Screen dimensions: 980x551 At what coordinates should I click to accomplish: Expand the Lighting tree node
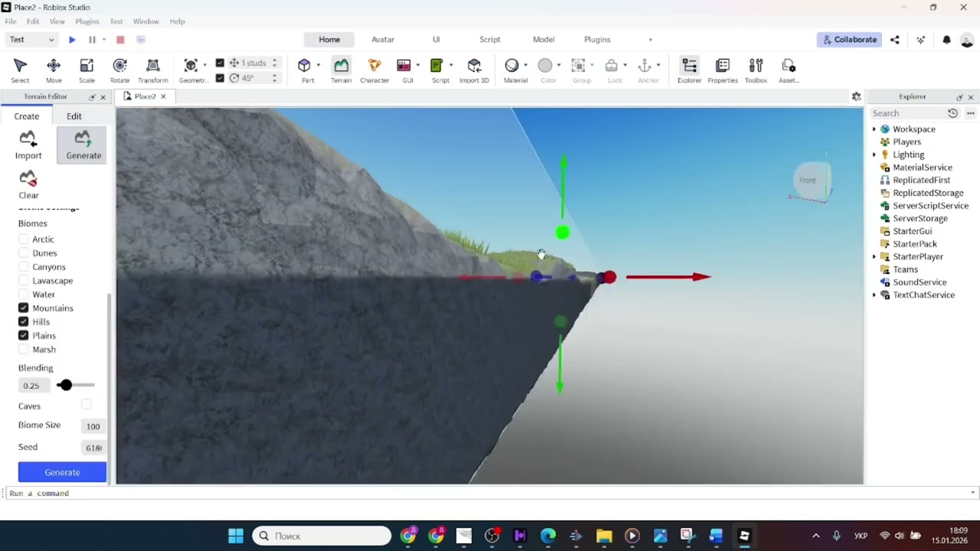point(874,155)
